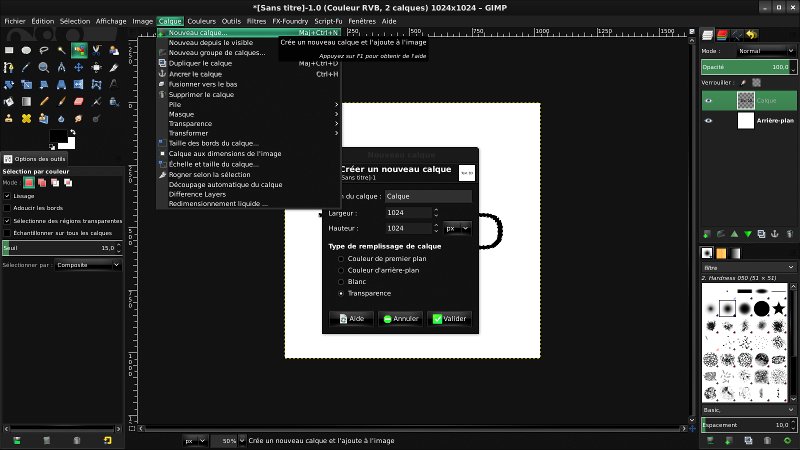This screenshot has height=450, width=800.
Task: Select the Fuzzy Select magic wand tool
Action: pyautogui.click(x=61, y=50)
